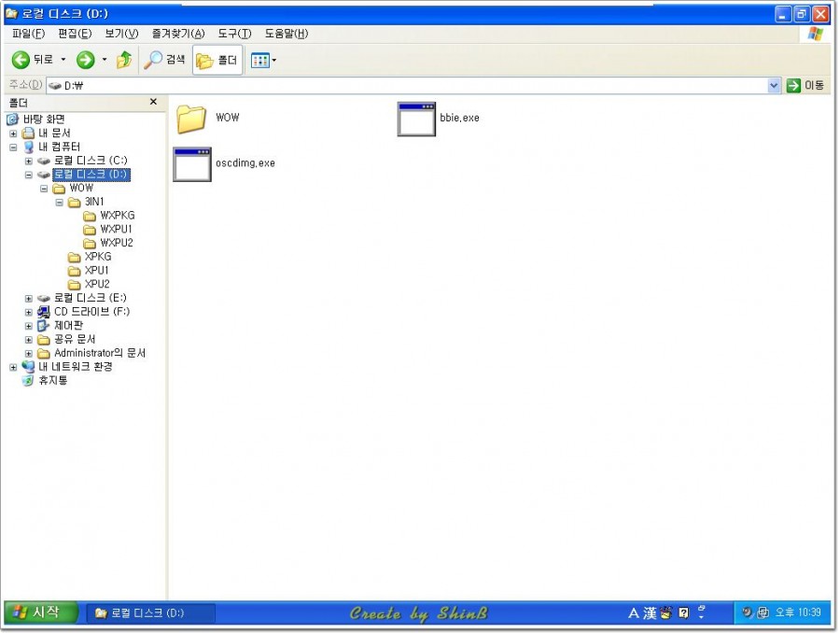
Task: Select WOW folder in the tree
Action: point(81,189)
